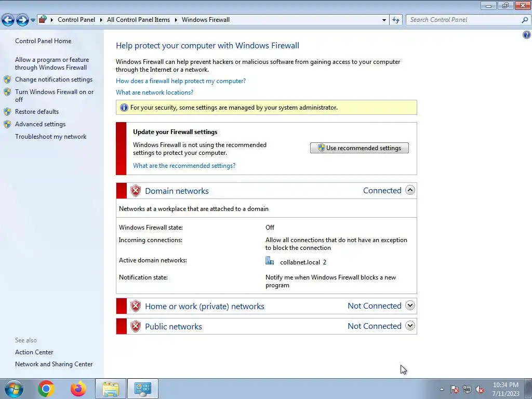Launch Firefox from taskbar

78,389
